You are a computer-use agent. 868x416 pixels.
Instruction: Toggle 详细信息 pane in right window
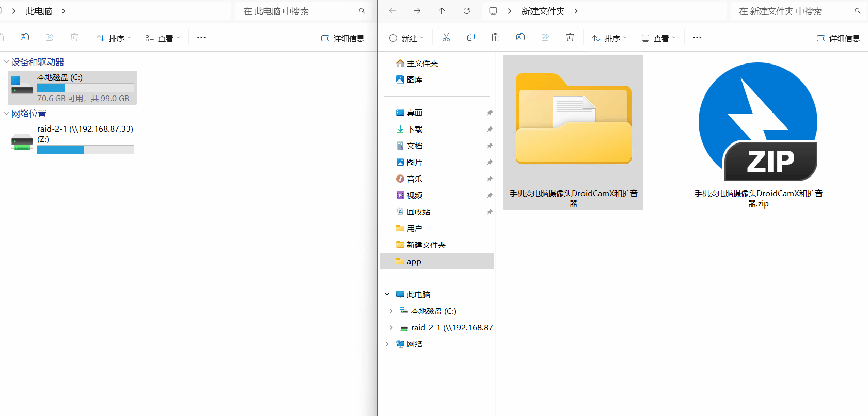pyautogui.click(x=838, y=38)
